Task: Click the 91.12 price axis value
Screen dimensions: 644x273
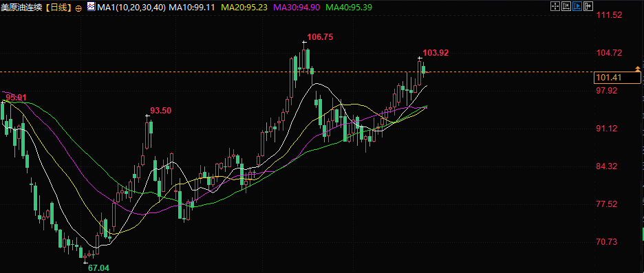Action: [x=607, y=129]
